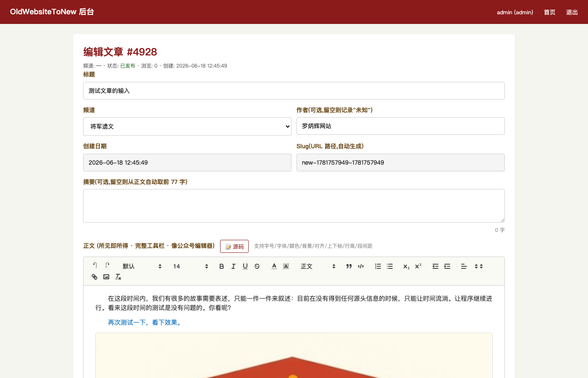Open the text alignment dropdown
The image size is (588, 378).
[464, 266]
